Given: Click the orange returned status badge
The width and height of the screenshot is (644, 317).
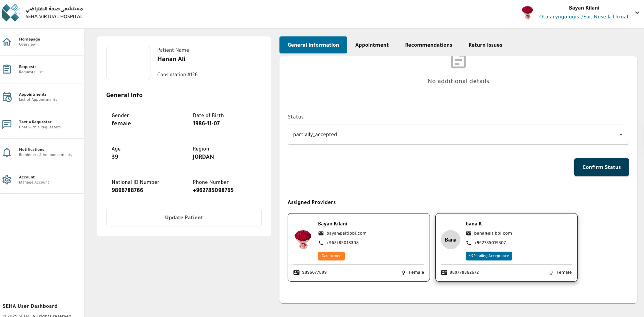Looking at the screenshot, I should click(331, 256).
